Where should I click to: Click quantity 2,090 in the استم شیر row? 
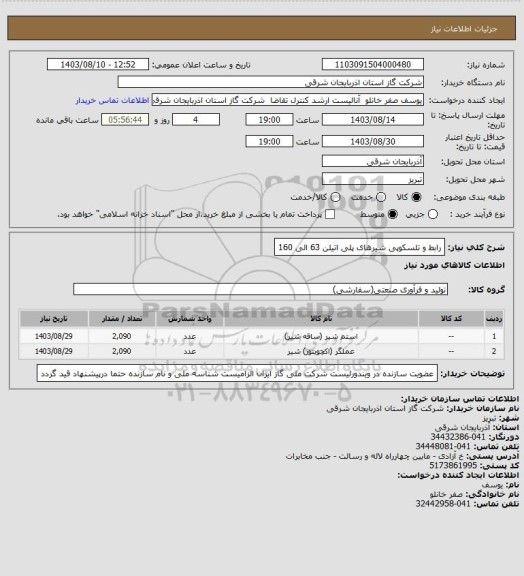point(122,336)
